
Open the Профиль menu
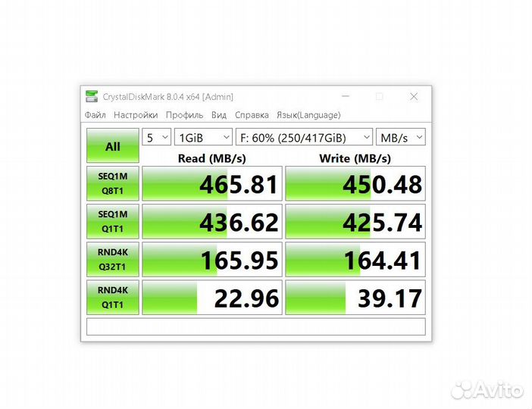coord(185,115)
